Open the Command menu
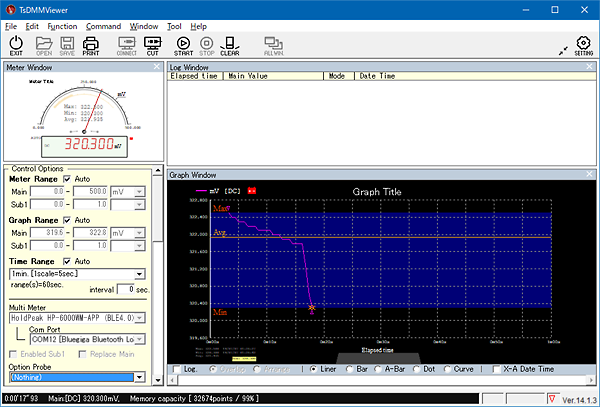Image resolution: width=600 pixels, height=407 pixels. point(103,25)
